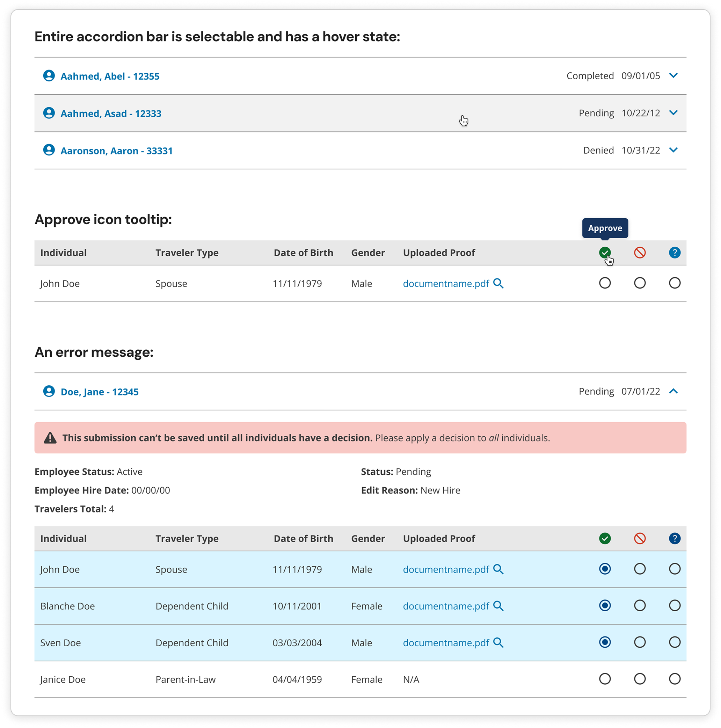
Task: Click the green Approve icon in the tooltip example table header
Action: (x=605, y=253)
